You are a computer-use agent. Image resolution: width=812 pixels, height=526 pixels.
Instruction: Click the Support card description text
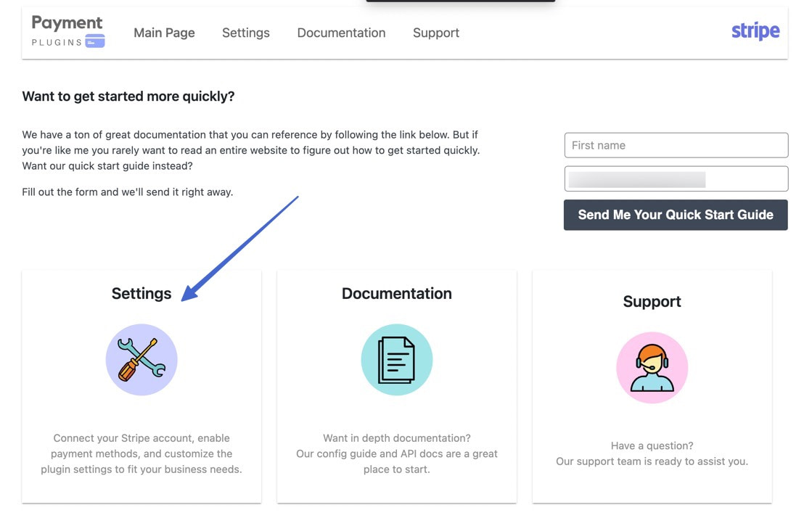click(x=651, y=453)
